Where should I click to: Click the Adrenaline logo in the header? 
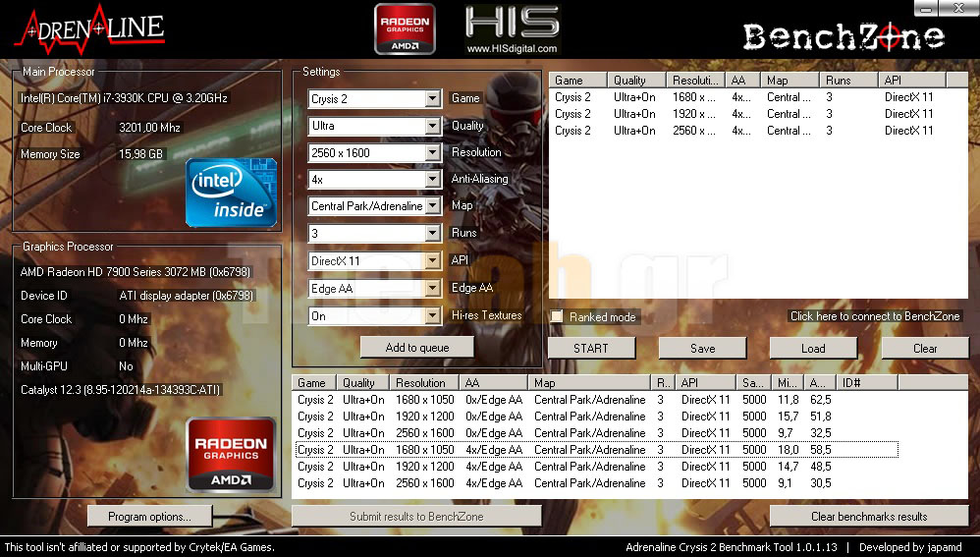(x=88, y=28)
